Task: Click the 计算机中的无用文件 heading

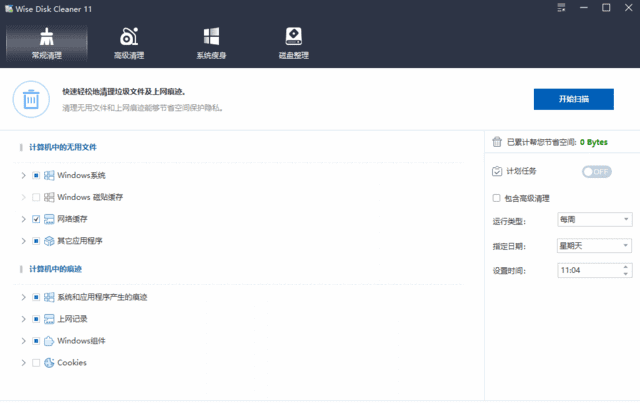Action: [x=63, y=147]
